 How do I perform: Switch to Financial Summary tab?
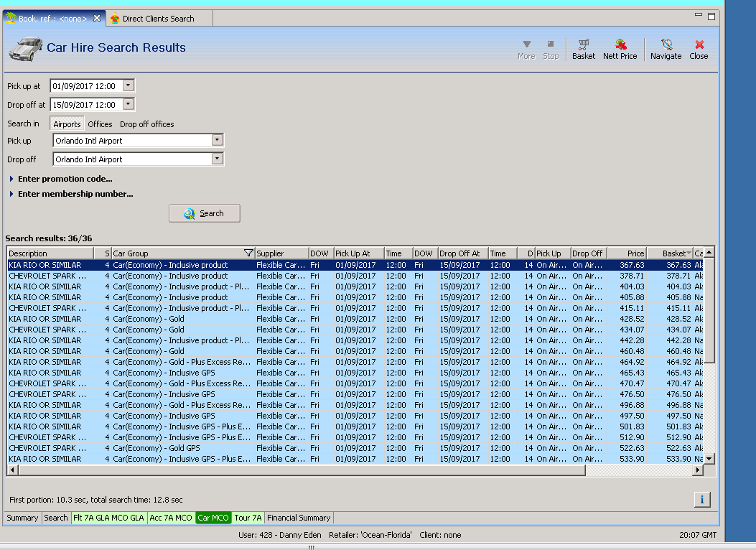[299, 518]
